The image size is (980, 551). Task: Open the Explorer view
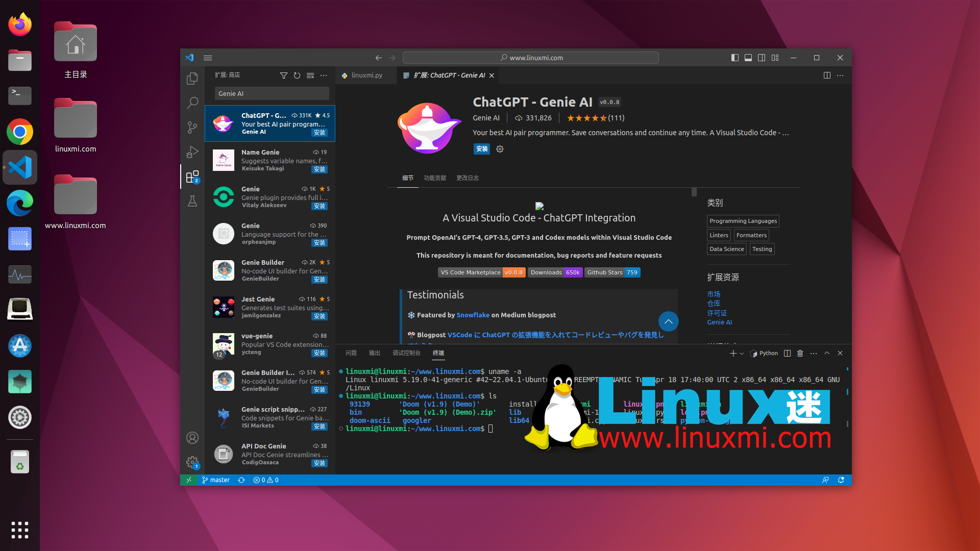point(192,79)
